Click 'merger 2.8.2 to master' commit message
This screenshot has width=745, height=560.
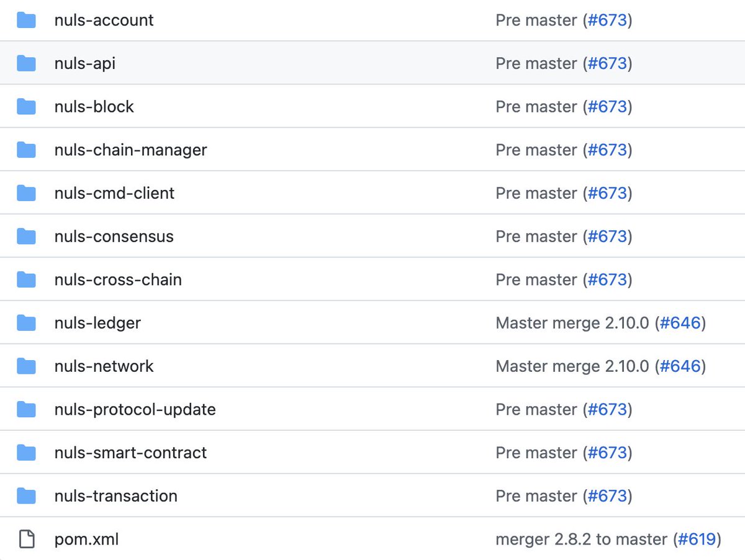click(x=582, y=539)
